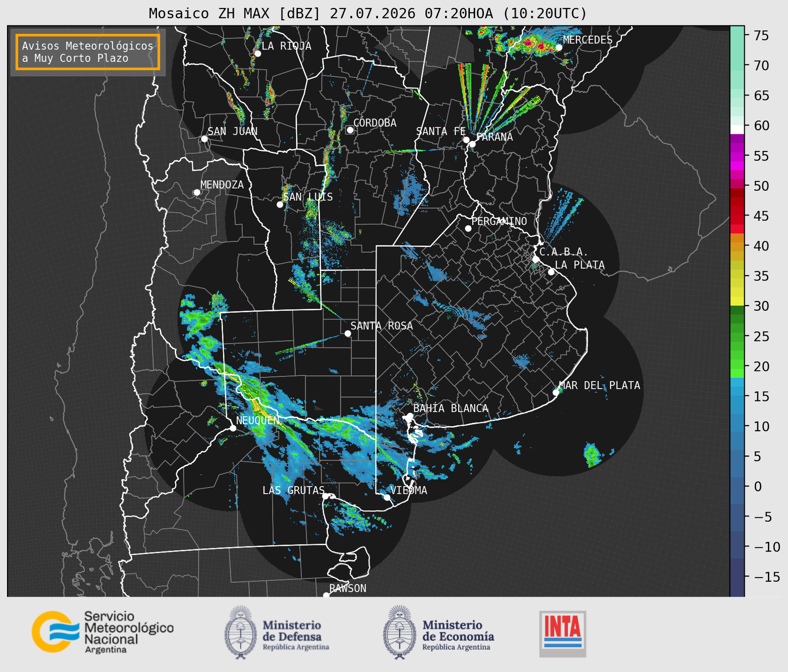The image size is (788, 672).
Task: Click the MENDOZA city label
Action: coord(222,185)
